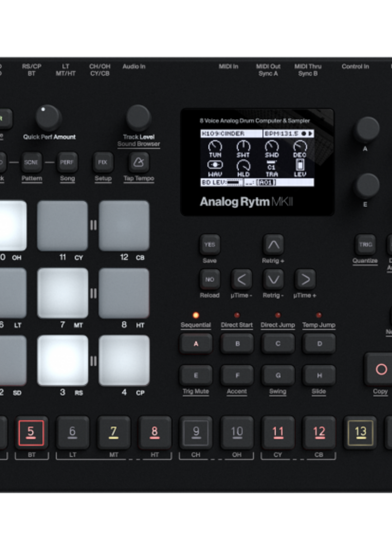
Task: Hit the up arrow Retrig + key
Action: click(273, 244)
